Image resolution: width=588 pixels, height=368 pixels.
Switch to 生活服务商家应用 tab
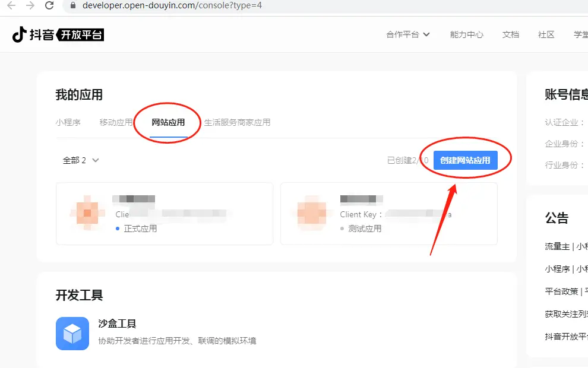tap(237, 122)
